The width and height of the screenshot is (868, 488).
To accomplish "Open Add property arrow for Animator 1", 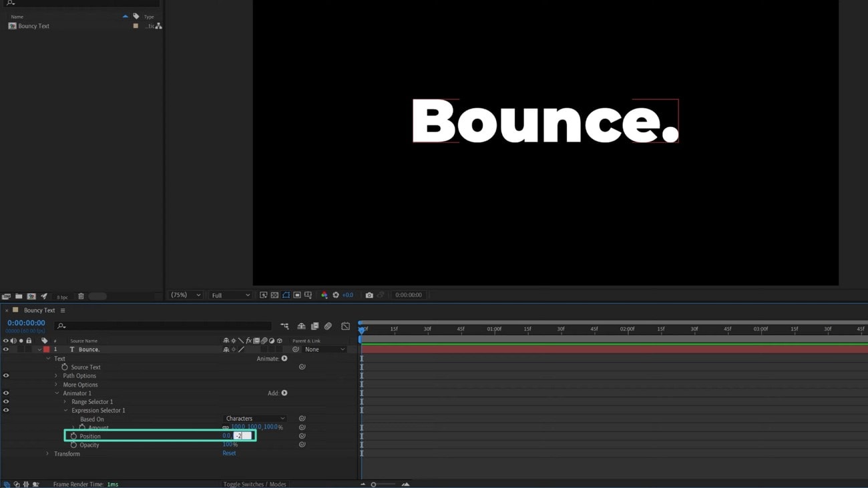I will pos(284,393).
